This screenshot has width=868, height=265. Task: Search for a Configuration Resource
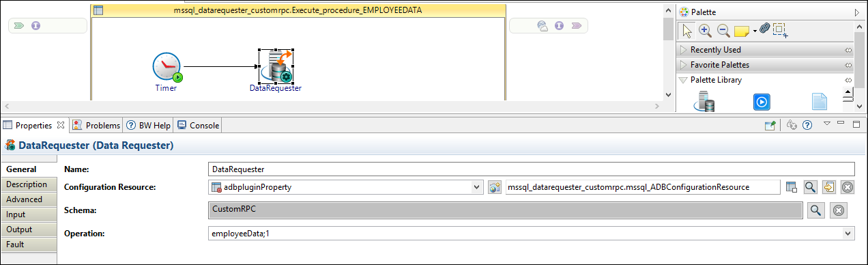coord(810,187)
